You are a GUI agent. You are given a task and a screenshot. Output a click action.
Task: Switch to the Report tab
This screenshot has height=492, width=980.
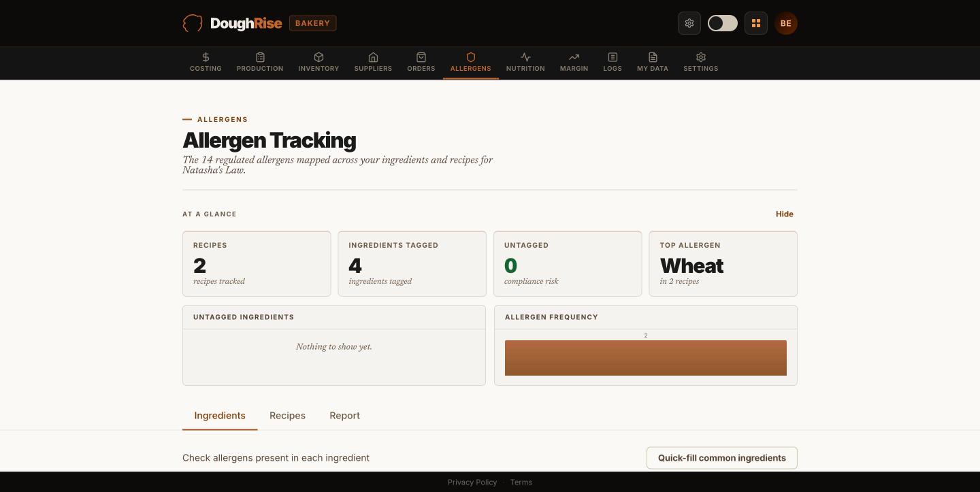click(345, 416)
